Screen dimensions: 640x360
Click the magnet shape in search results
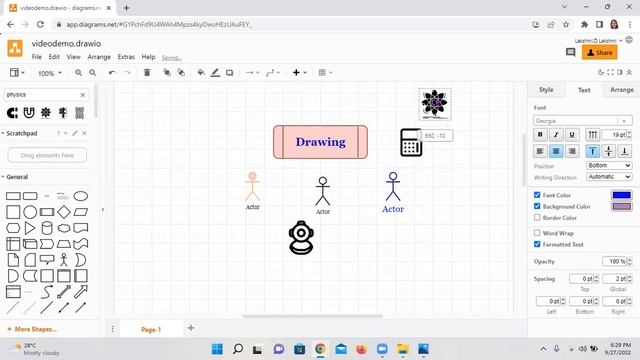coord(29,112)
